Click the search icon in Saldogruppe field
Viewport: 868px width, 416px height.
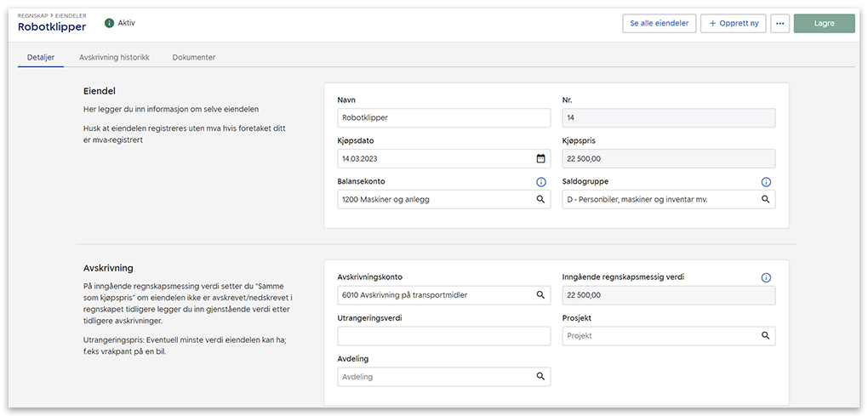point(765,200)
